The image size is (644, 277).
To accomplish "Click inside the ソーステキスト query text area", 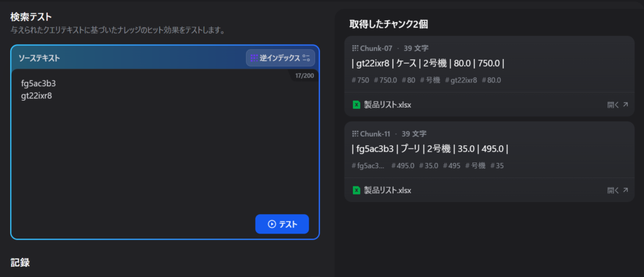I will point(164,151).
